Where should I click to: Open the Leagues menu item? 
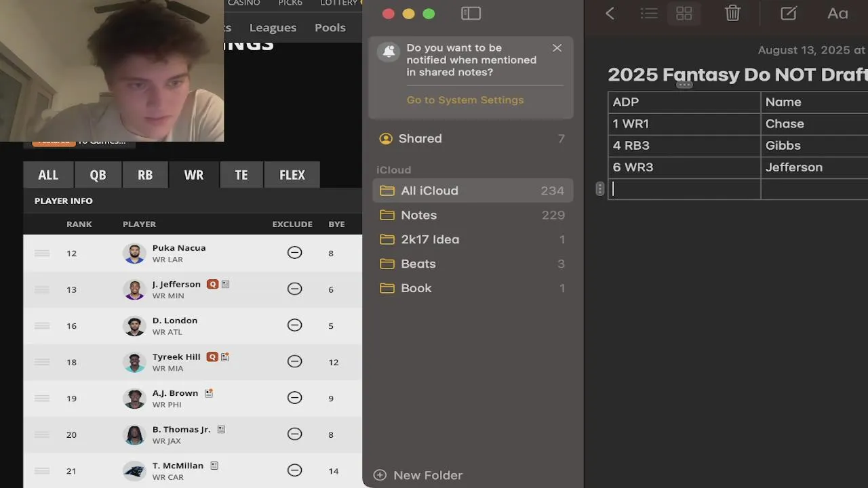pos(273,27)
